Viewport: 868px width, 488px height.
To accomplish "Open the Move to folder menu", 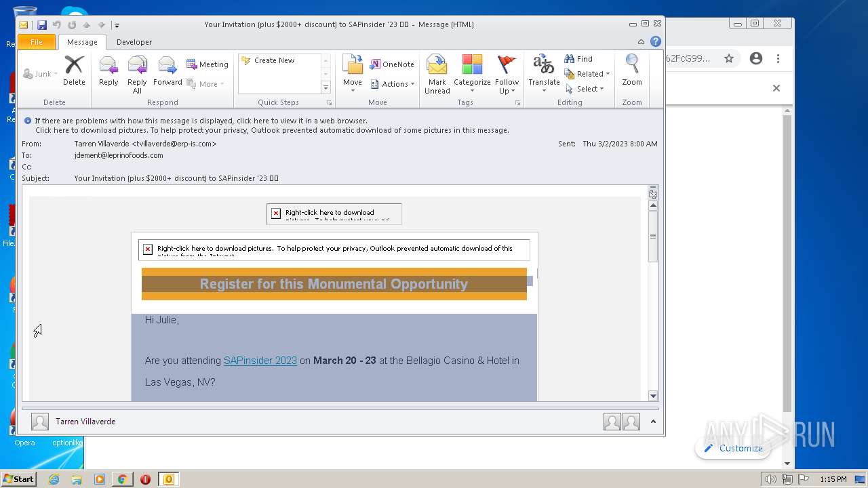I will tap(353, 75).
